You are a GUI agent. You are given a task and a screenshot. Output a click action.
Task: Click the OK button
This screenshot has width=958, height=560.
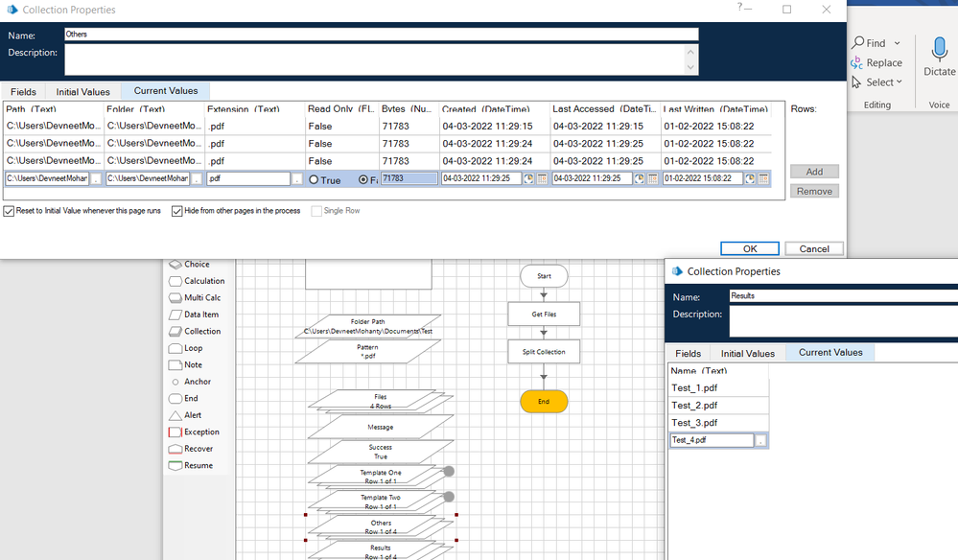coord(750,248)
